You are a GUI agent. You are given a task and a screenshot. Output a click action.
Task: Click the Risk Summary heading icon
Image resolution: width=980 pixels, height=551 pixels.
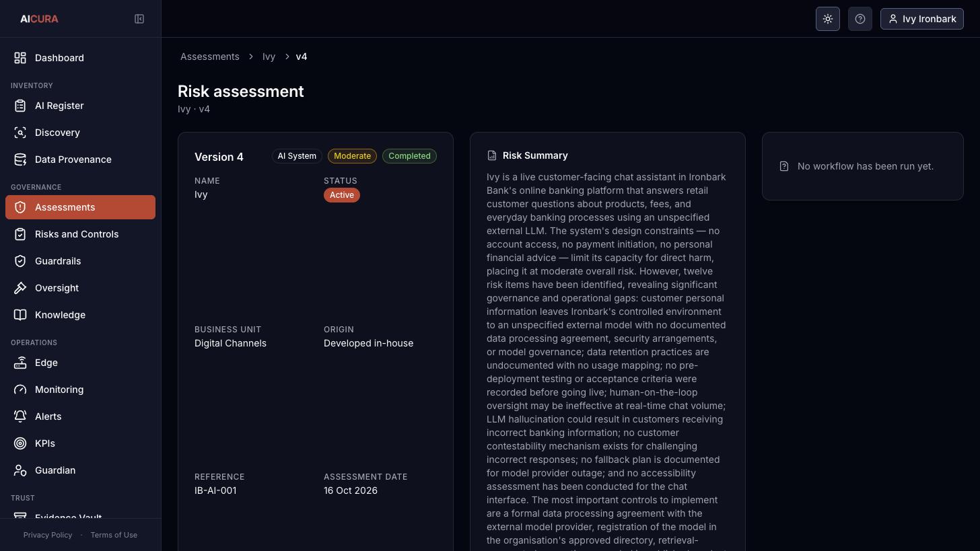point(492,155)
